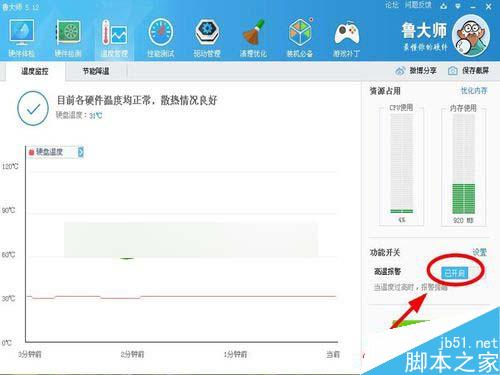Click the 鲁大师 logo text
This screenshot has height=375, width=500.
[x=424, y=31]
